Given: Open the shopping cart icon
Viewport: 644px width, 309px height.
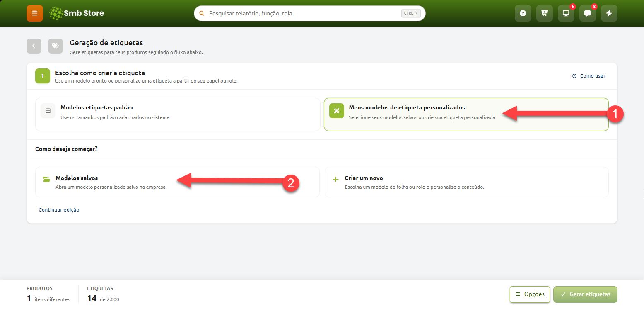Looking at the screenshot, I should (545, 13).
